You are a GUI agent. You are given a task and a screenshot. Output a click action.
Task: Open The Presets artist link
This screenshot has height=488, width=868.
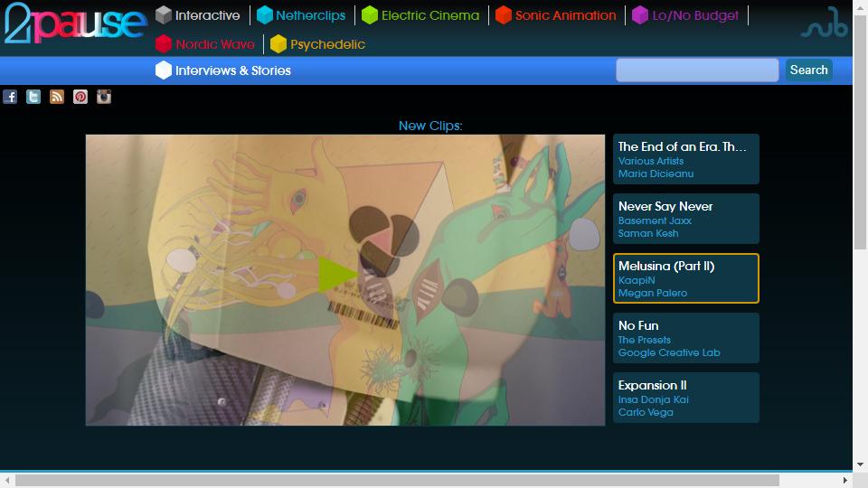click(644, 341)
